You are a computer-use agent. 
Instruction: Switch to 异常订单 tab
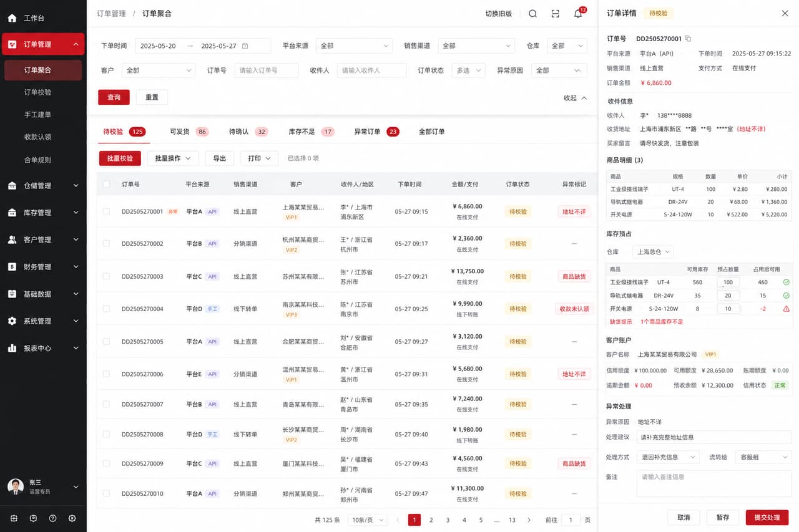point(376,132)
